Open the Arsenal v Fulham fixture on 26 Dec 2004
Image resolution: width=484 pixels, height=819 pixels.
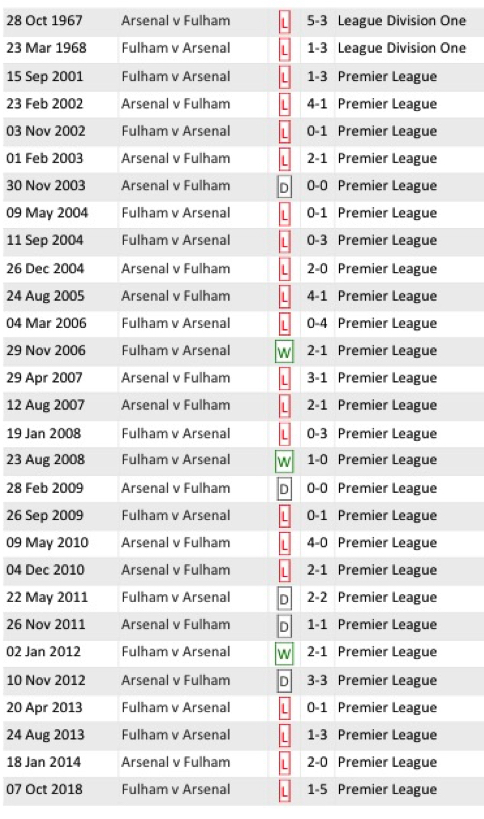(x=175, y=268)
